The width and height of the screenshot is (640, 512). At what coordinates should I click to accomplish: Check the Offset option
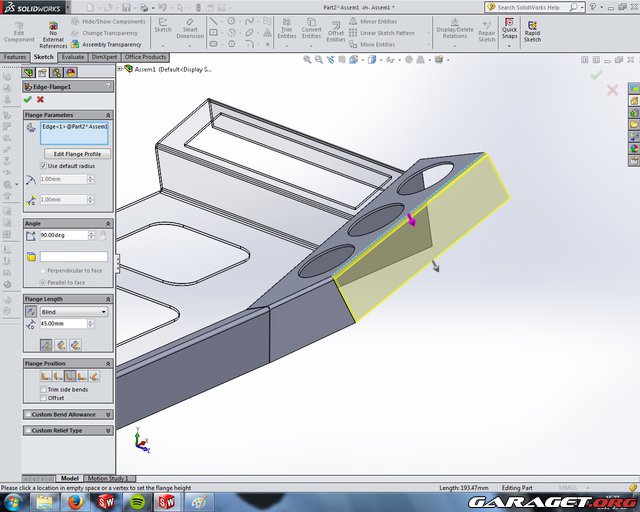43,397
